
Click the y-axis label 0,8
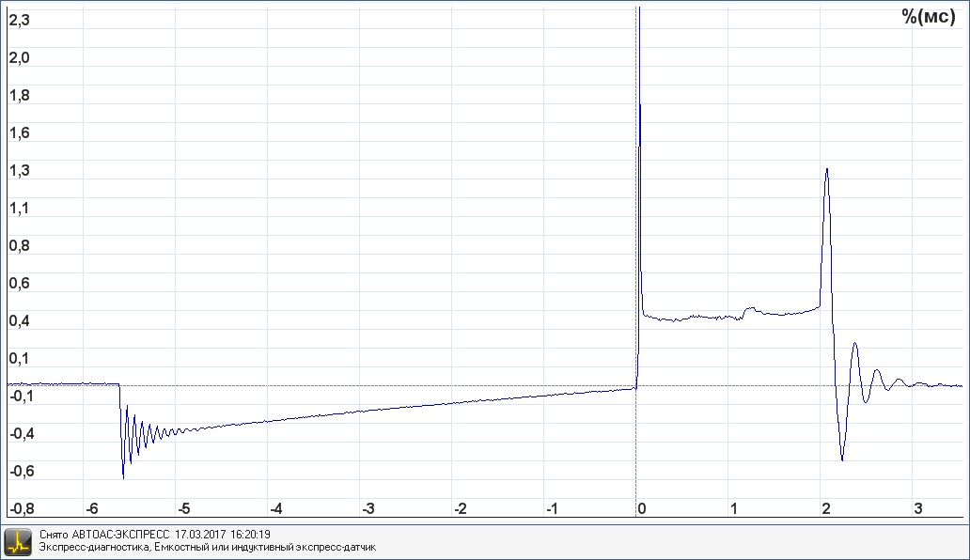click(x=19, y=246)
